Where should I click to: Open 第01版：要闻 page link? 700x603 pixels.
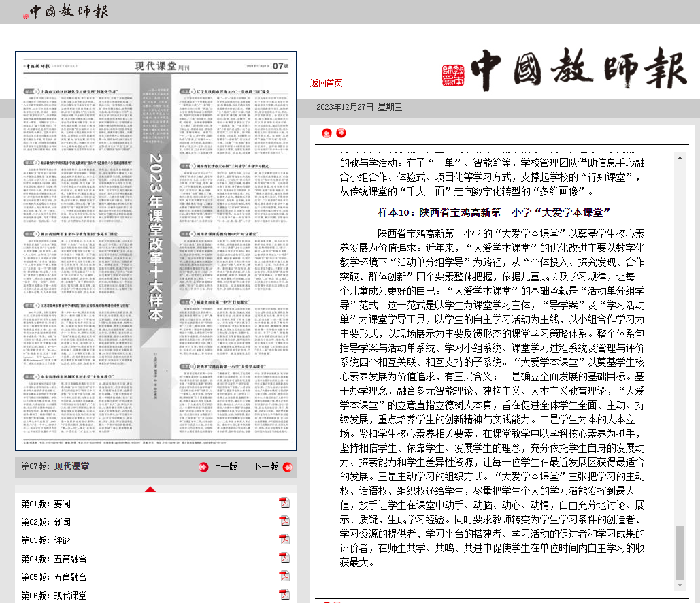pos(46,504)
